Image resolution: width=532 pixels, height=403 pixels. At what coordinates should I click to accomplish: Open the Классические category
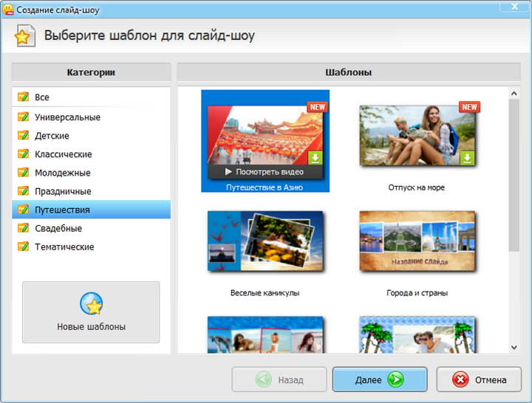(x=92, y=154)
